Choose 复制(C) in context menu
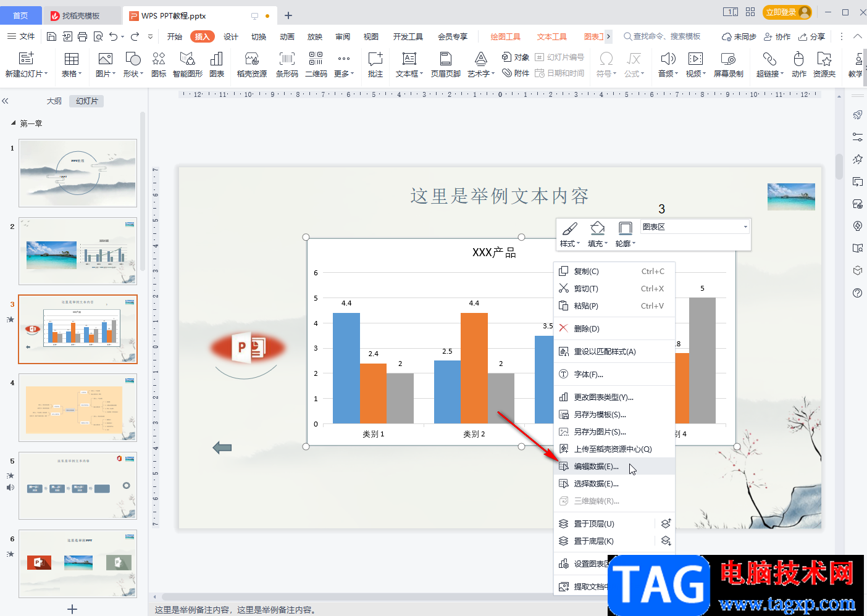This screenshot has height=616, width=867. click(614, 271)
